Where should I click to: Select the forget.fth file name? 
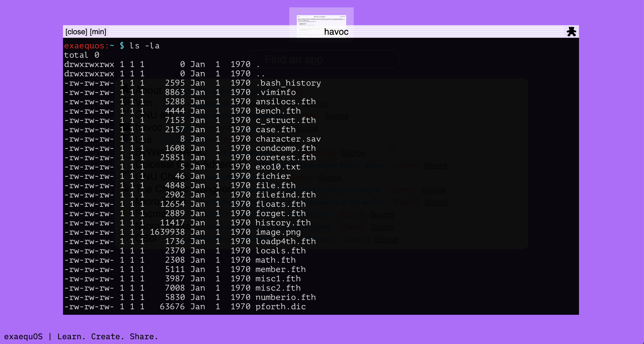281,214
